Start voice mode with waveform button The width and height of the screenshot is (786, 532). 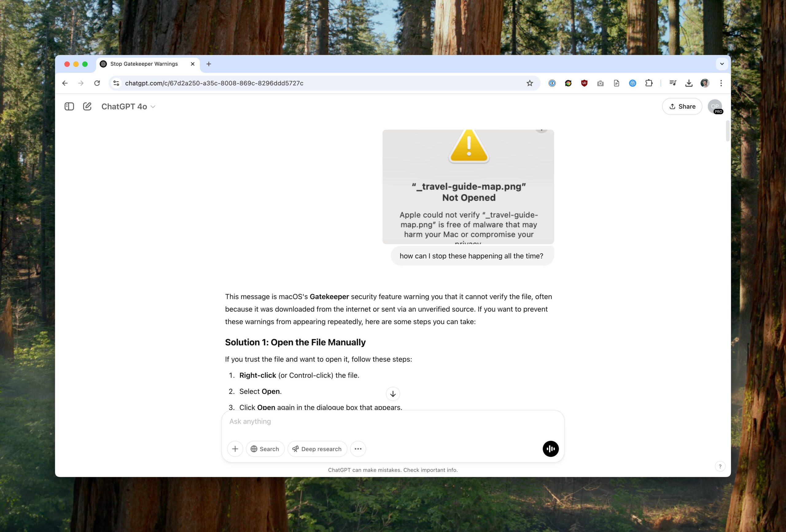[550, 449]
